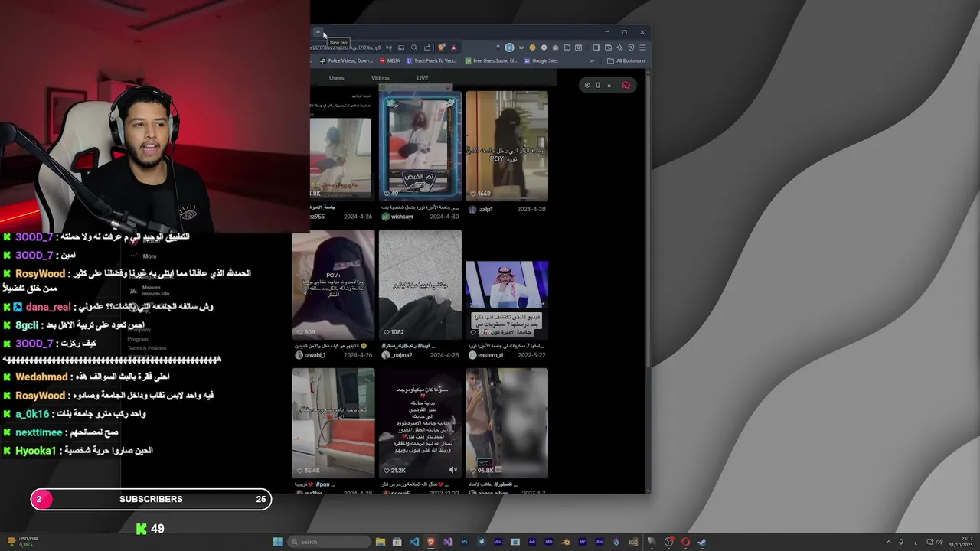Click the wishsayr username link
Screen dimensions: 980x551
coord(402,217)
